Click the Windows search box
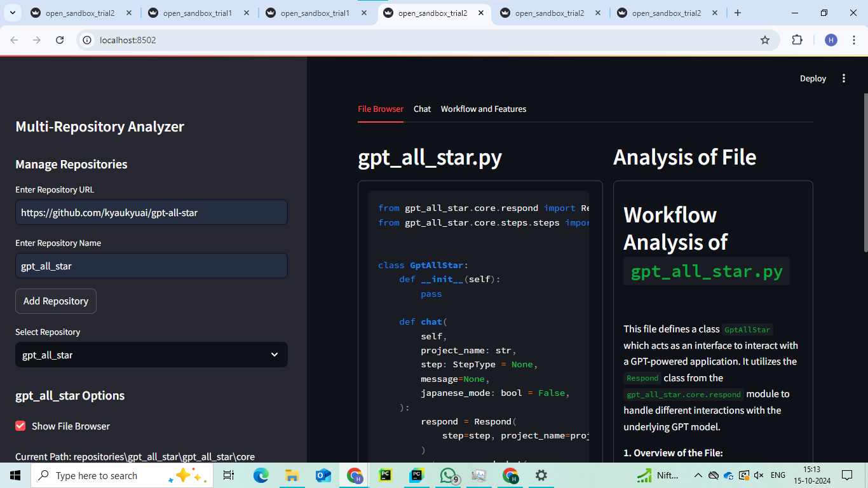Screen dimensions: 868x488 click(123, 475)
